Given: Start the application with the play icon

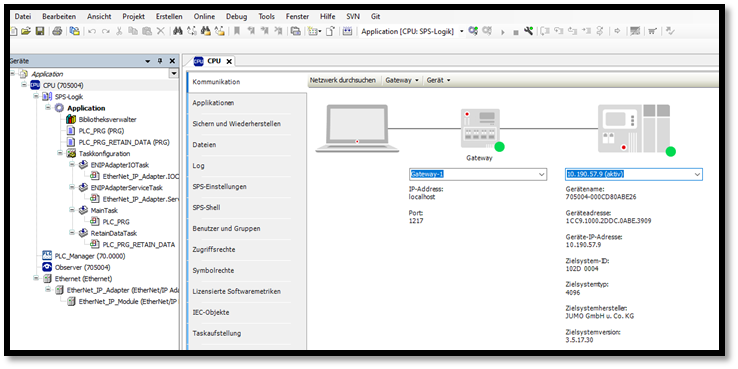Looking at the screenshot, I should pyautogui.click(x=503, y=32).
